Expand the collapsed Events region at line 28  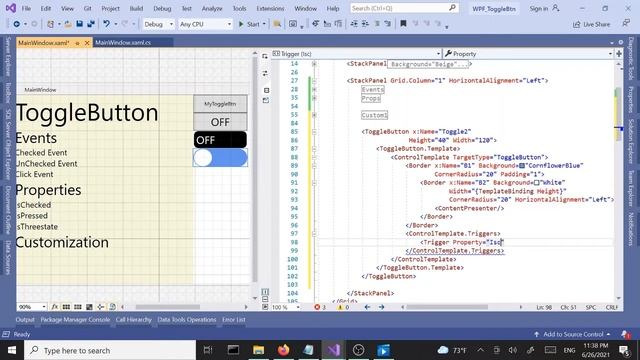click(x=314, y=89)
